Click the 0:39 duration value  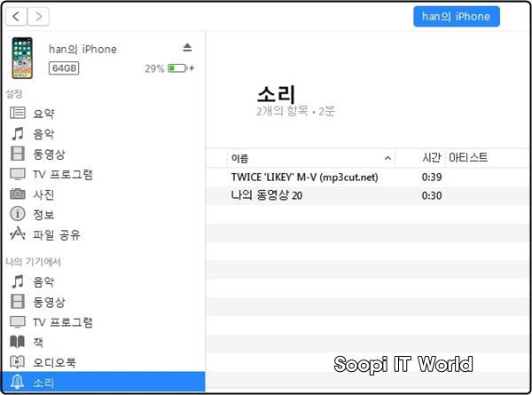point(432,178)
